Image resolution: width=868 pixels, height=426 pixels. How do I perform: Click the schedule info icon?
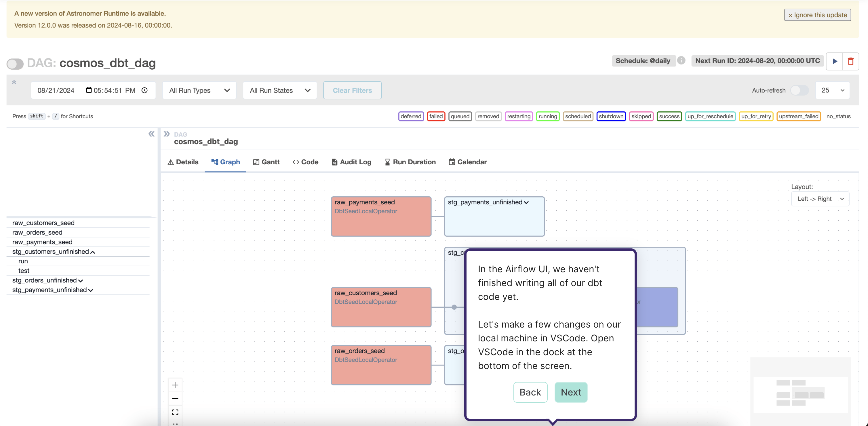[x=681, y=60]
